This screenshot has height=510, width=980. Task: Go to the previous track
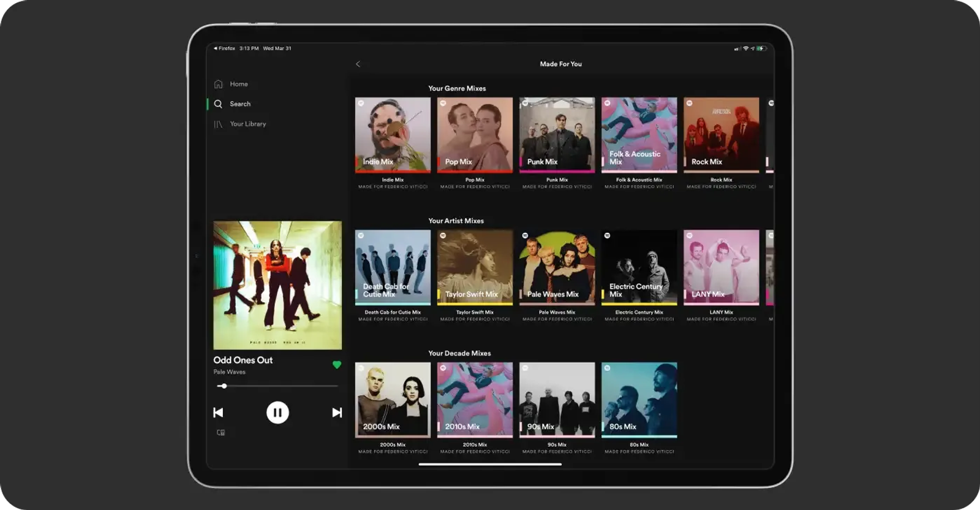point(218,413)
